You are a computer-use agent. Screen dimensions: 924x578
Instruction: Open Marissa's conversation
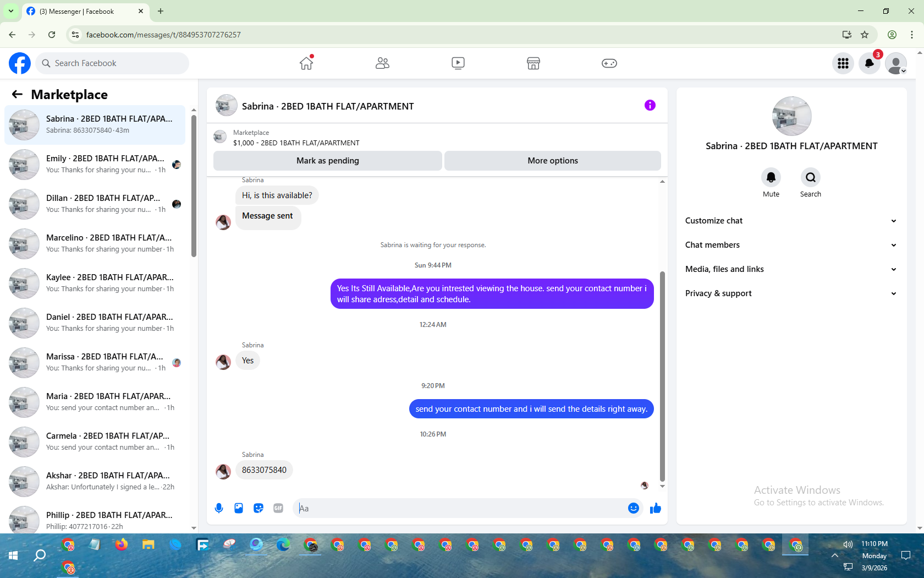(x=95, y=362)
